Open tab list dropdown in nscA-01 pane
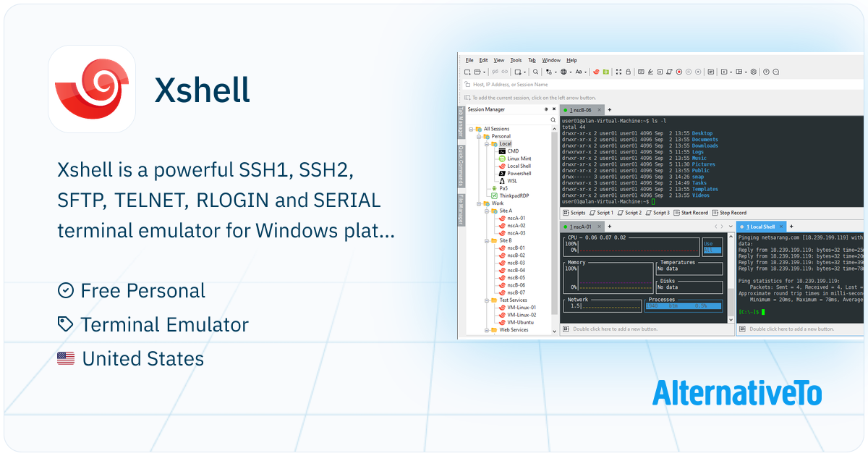This screenshot has width=868, height=456. pos(731,227)
